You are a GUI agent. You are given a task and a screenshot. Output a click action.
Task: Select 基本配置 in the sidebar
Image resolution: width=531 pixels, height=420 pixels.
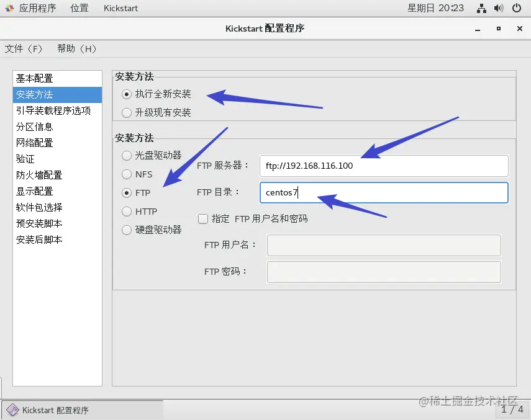point(57,78)
